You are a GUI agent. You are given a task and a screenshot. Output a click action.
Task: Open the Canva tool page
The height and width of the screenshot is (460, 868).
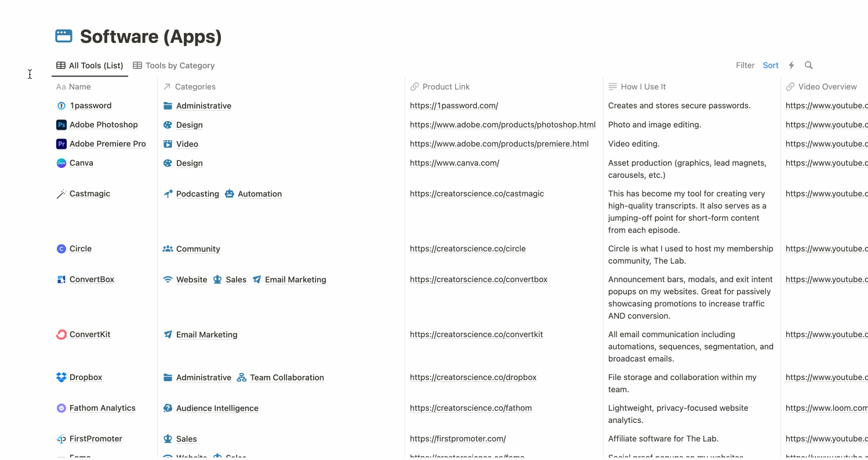pyautogui.click(x=81, y=163)
